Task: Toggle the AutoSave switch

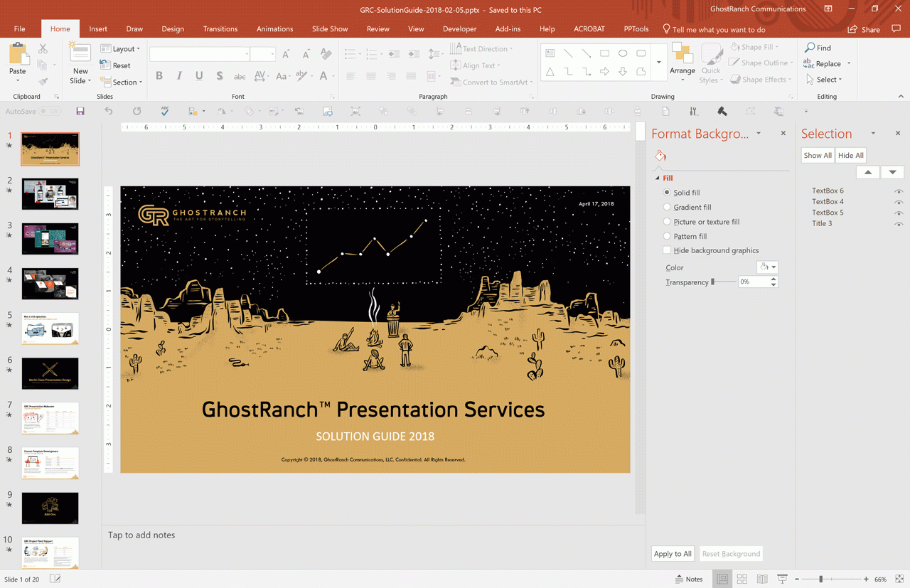Action: tap(50, 112)
